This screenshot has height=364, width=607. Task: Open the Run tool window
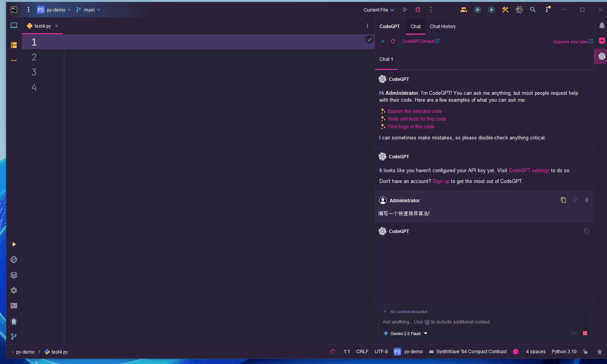point(14,244)
